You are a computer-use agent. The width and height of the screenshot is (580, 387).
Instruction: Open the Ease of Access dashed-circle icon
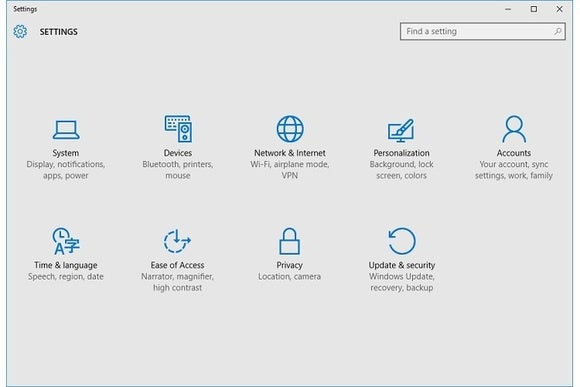click(x=177, y=241)
